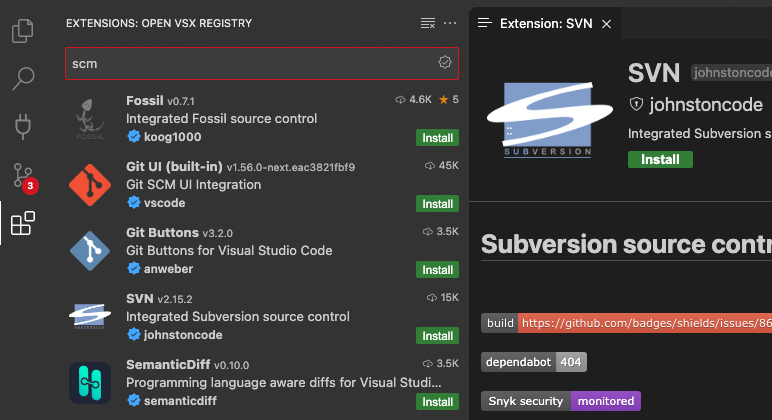Focus the extensions search field containing scm

(262, 64)
